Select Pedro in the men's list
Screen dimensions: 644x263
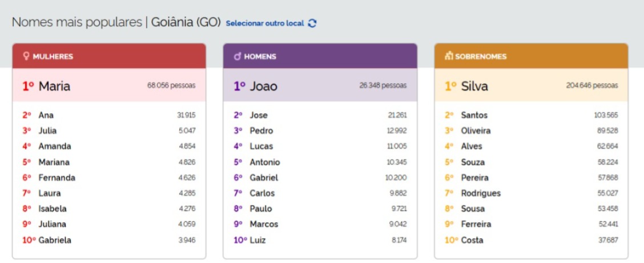coord(261,131)
